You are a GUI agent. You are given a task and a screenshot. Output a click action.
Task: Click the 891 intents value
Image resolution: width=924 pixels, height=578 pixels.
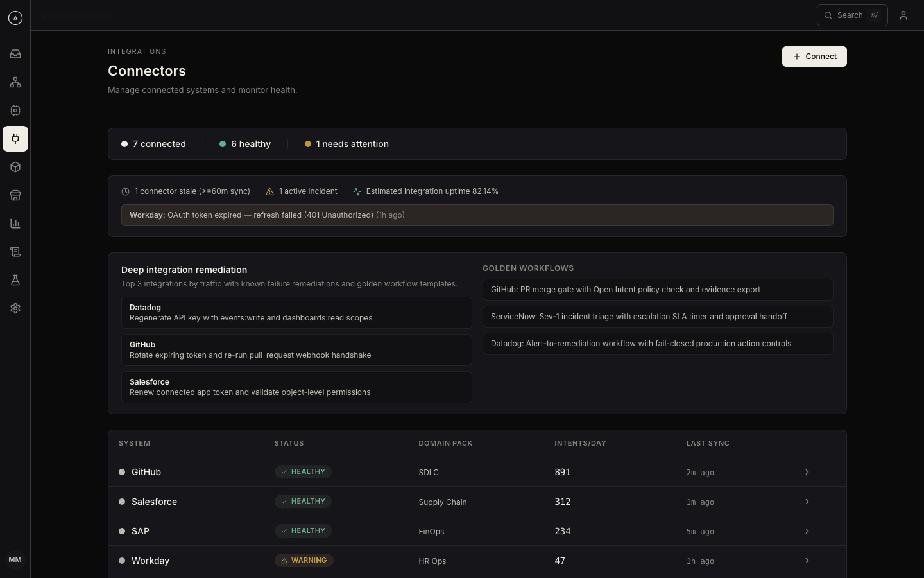coord(563,472)
